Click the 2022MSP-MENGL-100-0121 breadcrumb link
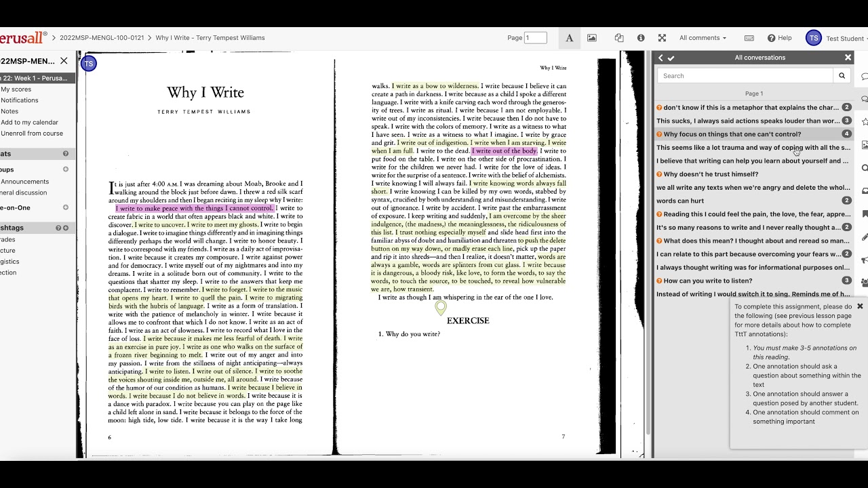 pos(102,38)
